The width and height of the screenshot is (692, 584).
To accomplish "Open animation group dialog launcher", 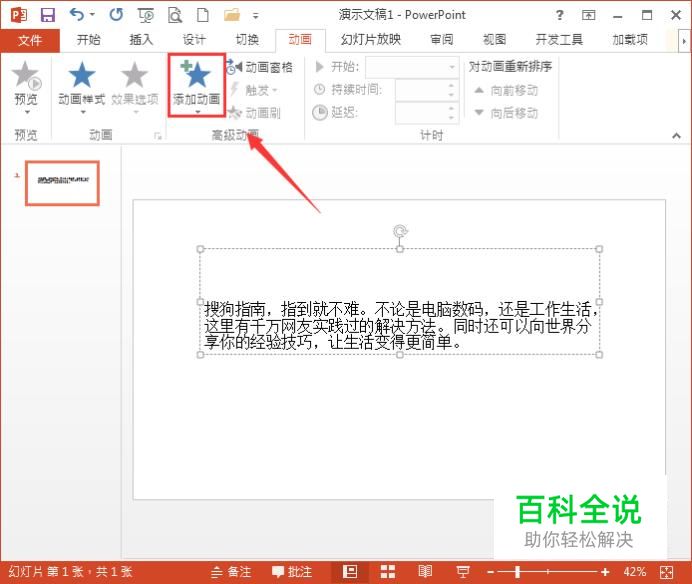I will [x=158, y=136].
